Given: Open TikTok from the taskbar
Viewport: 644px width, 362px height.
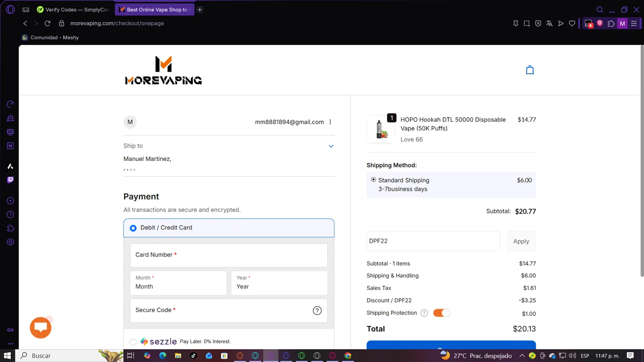Looking at the screenshot, I should (x=193, y=356).
